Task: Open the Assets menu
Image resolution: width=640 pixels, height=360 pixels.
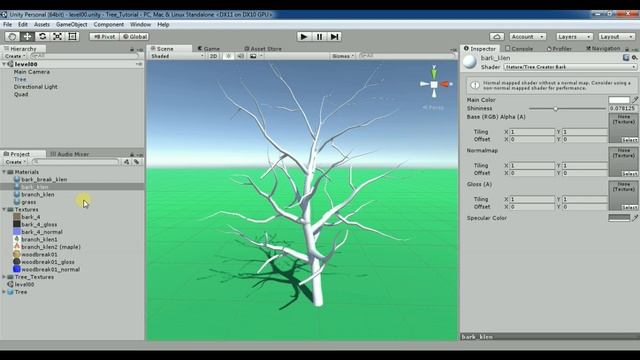Action: pyautogui.click(x=42, y=24)
